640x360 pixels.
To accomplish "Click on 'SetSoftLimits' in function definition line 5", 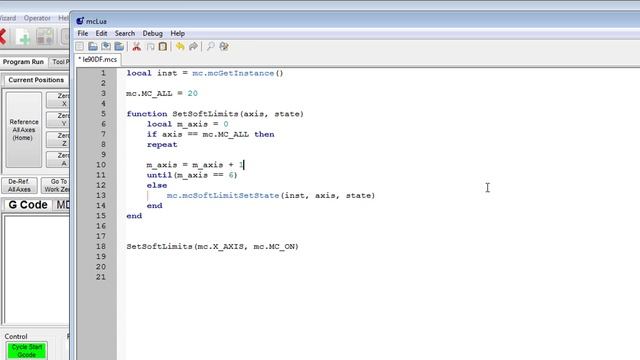I will pyautogui.click(x=205, y=114).
